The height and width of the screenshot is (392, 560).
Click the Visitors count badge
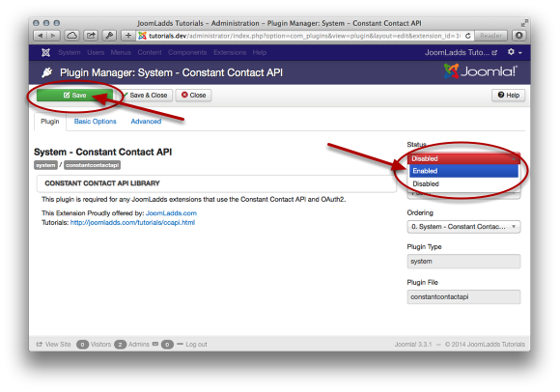click(x=82, y=345)
